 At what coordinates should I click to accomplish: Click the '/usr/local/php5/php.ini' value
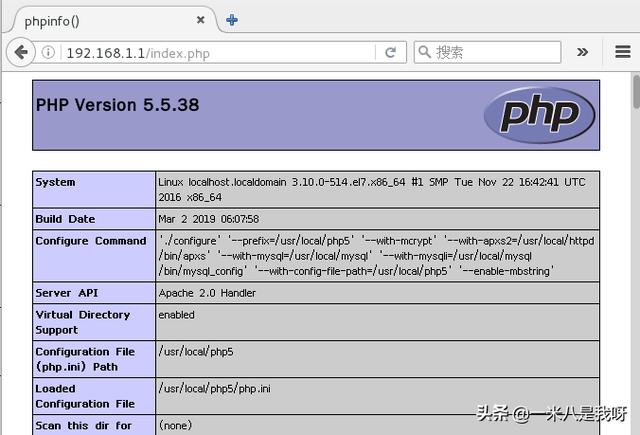click(x=215, y=389)
